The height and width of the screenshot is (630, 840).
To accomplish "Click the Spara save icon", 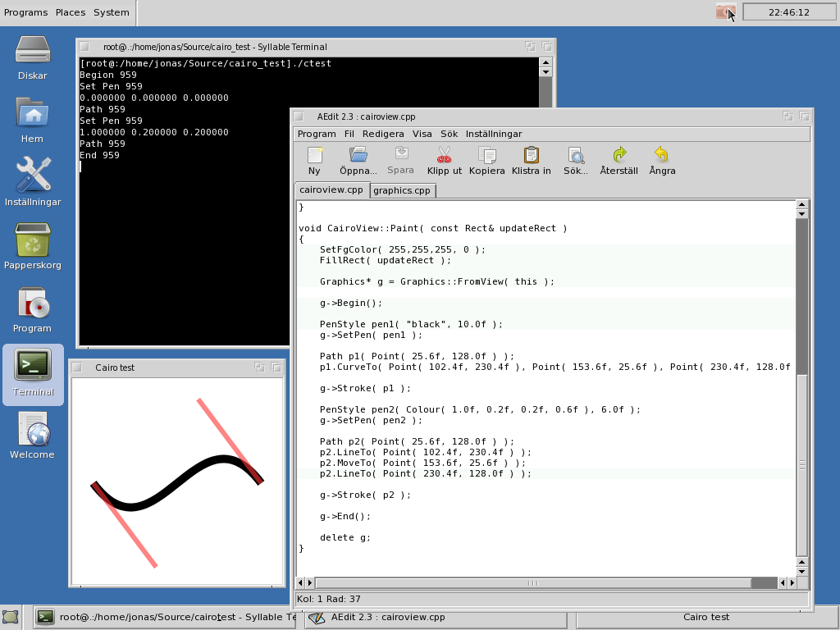I will [400, 154].
